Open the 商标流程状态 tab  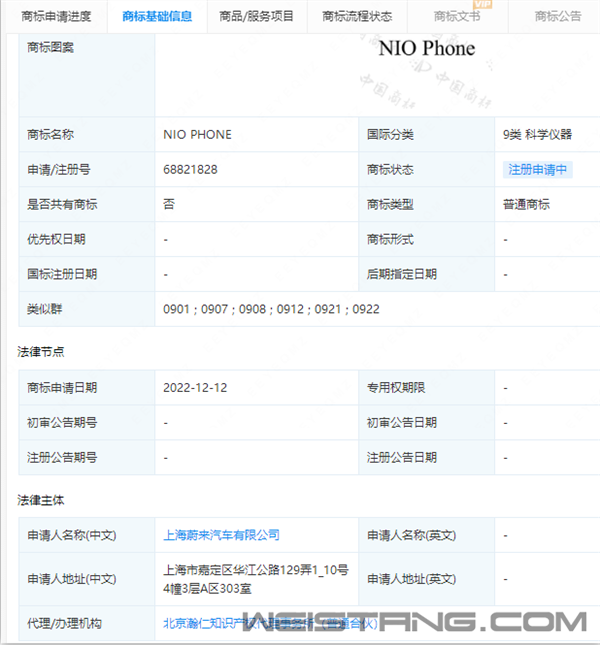tap(357, 16)
